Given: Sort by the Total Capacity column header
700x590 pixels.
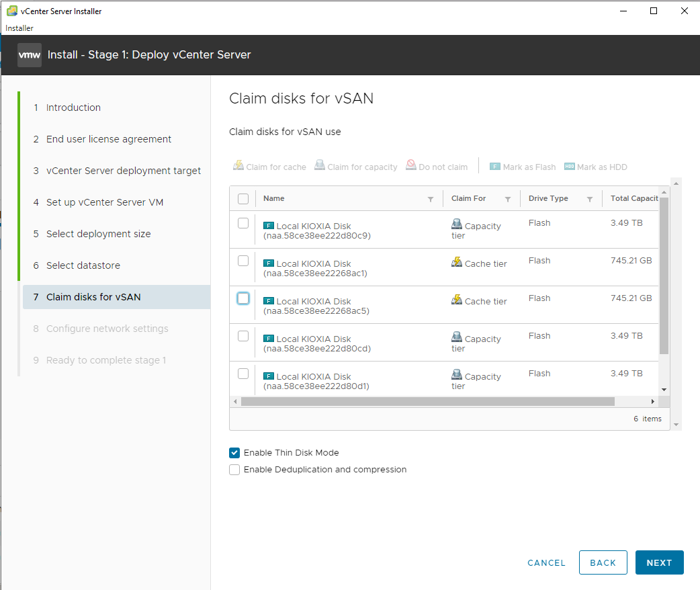Looking at the screenshot, I should pyautogui.click(x=634, y=198).
